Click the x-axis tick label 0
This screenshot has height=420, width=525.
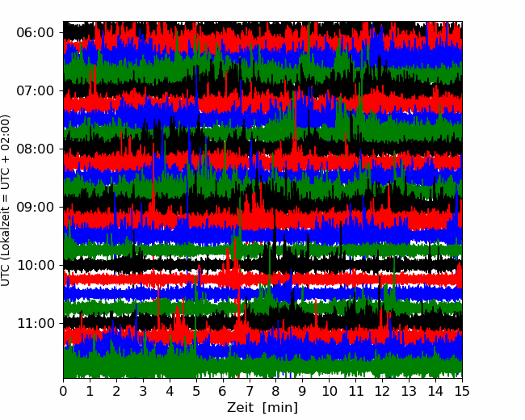63,391
